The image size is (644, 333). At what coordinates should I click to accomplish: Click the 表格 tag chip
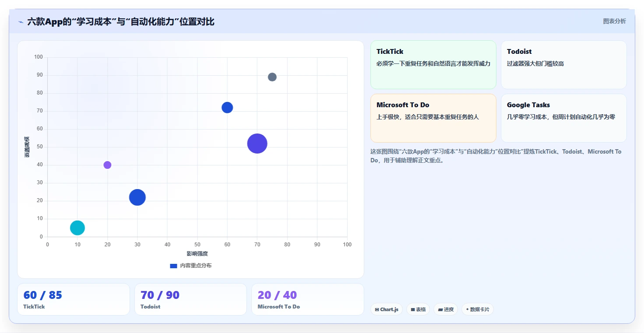coord(418,309)
